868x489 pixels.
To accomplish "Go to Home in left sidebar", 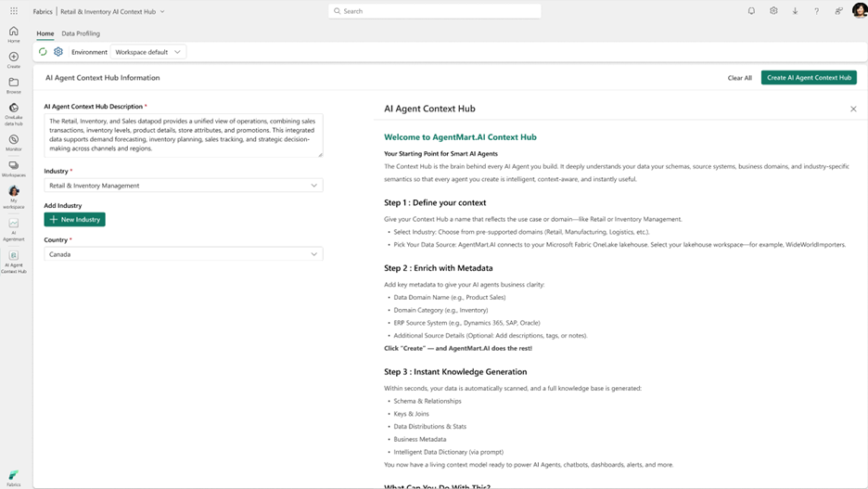I will (14, 34).
